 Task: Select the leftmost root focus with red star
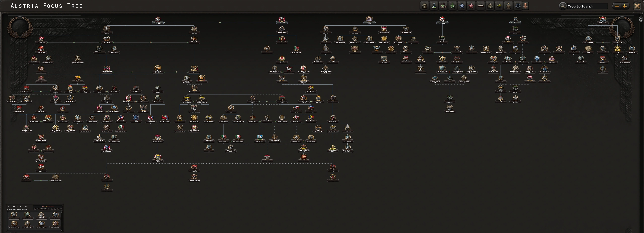click(x=158, y=20)
